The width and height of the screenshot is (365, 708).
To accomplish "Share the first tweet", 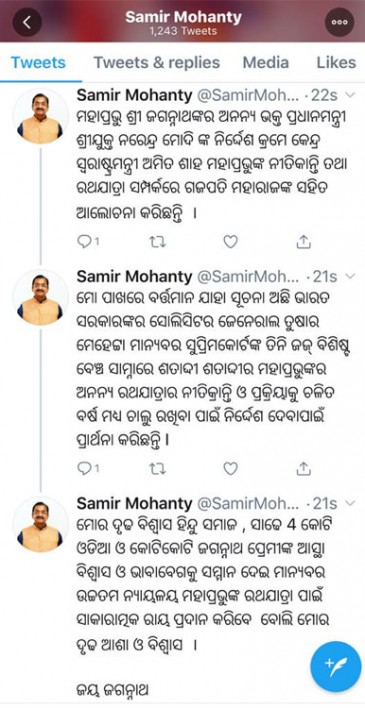I will (x=304, y=242).
